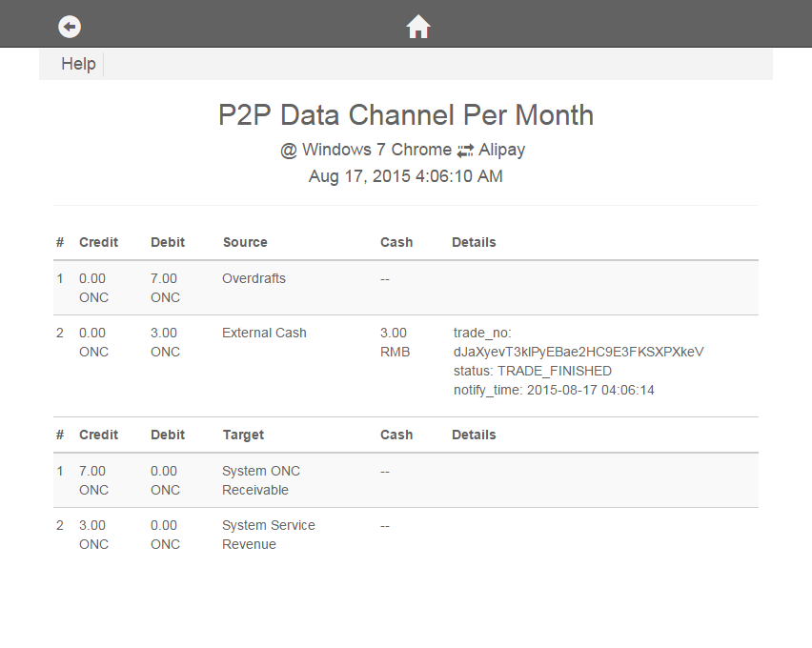The image size is (812, 648).
Task: Click the exchange arrows icon before Alipay
Action: (x=465, y=151)
